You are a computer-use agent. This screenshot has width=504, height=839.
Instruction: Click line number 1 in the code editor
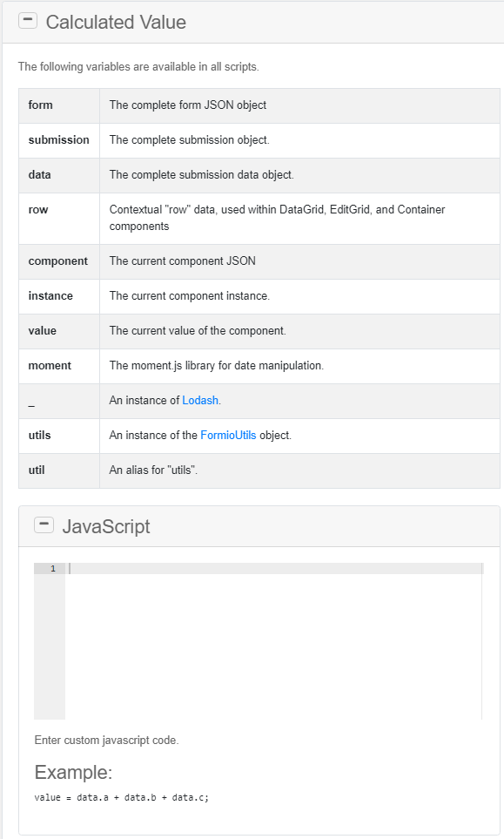50,567
